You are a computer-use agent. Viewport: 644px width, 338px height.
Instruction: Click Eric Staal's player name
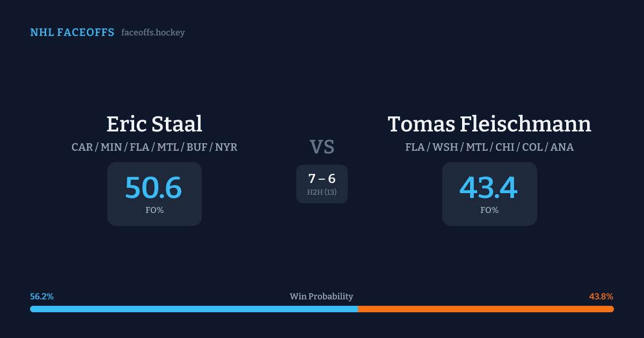coord(154,124)
